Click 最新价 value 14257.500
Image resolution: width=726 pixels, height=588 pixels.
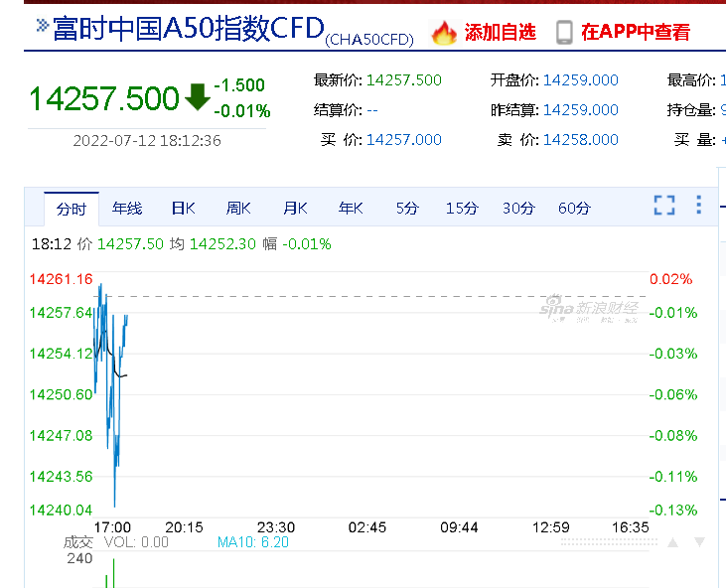tap(404, 80)
